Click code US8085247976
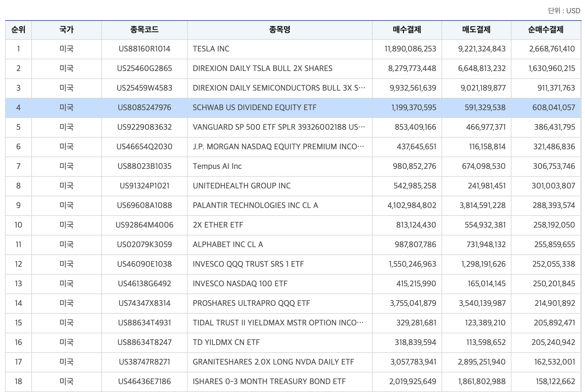585x392 pixels. [x=145, y=108]
